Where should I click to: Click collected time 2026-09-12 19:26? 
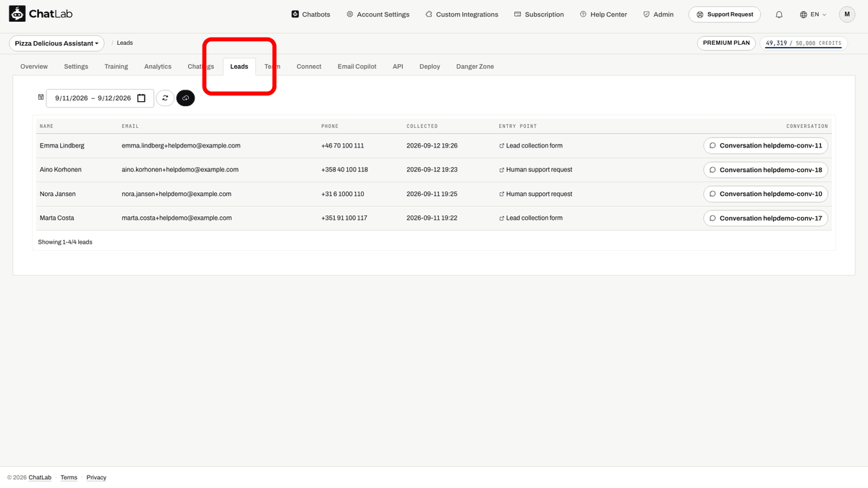tap(432, 145)
